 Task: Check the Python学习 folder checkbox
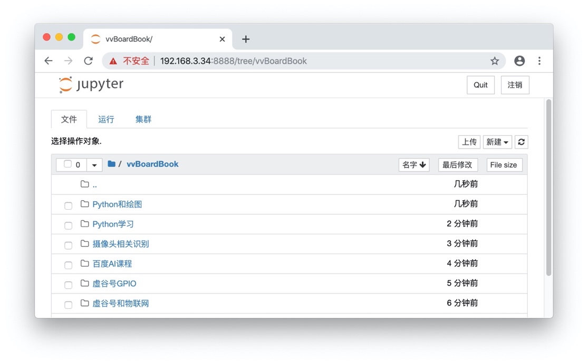(68, 225)
